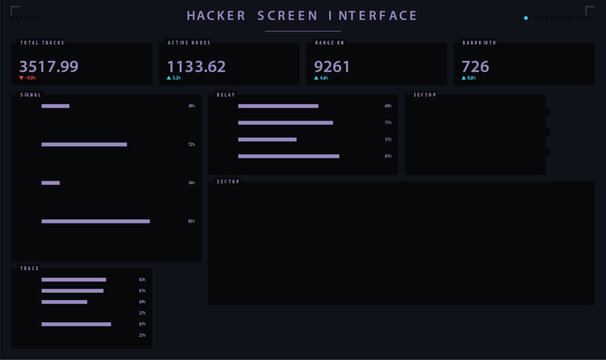The width and height of the screenshot is (606, 360).
Task: Click the 85% value in the Signal panel
Action: (x=191, y=221)
